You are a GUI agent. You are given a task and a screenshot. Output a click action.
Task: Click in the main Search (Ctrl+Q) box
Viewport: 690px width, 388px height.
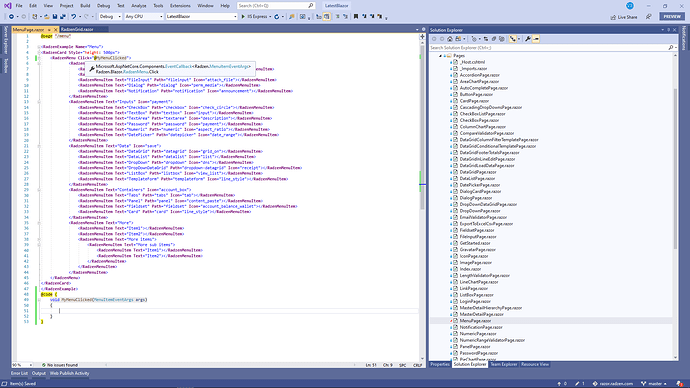pos(276,6)
